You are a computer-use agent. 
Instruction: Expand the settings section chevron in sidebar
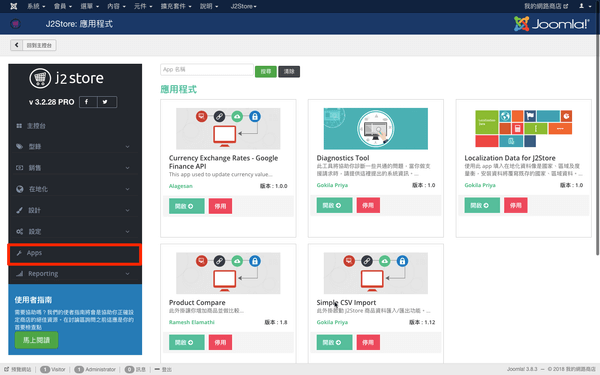tap(127, 232)
